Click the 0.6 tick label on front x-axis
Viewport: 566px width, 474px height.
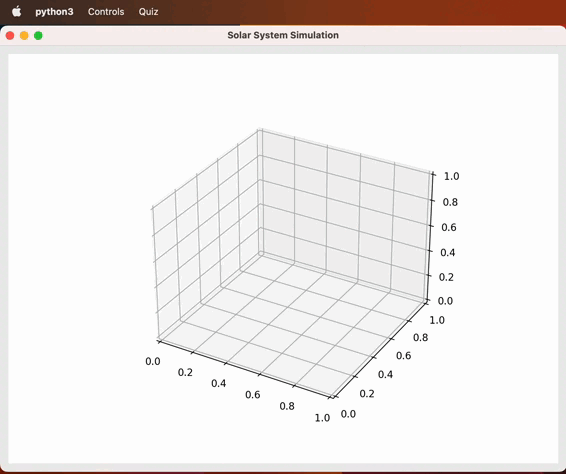tap(253, 395)
